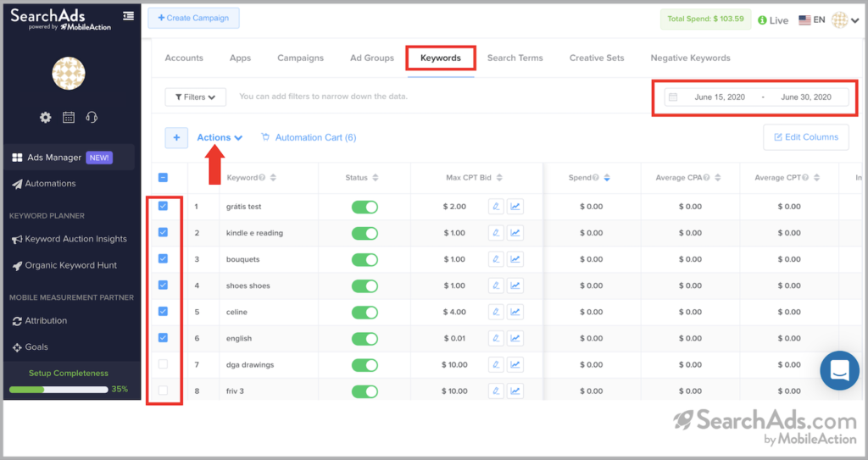Open the user account dropdown at top right
This screenshot has height=460, width=868.
(x=846, y=20)
